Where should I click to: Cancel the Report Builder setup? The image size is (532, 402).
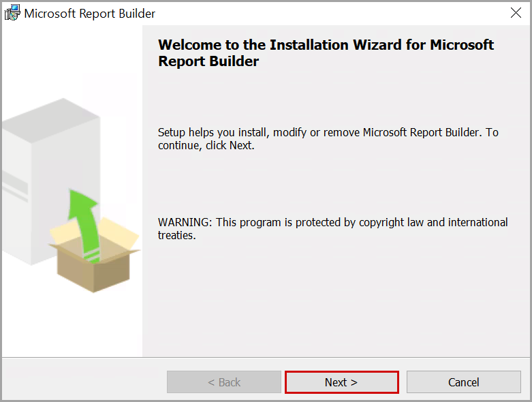[463, 382]
